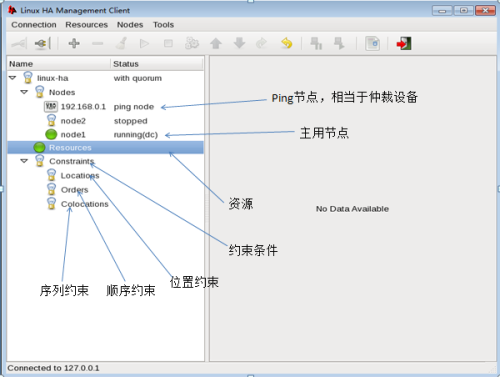Select the 192.168.0.1 ping node

(83, 107)
